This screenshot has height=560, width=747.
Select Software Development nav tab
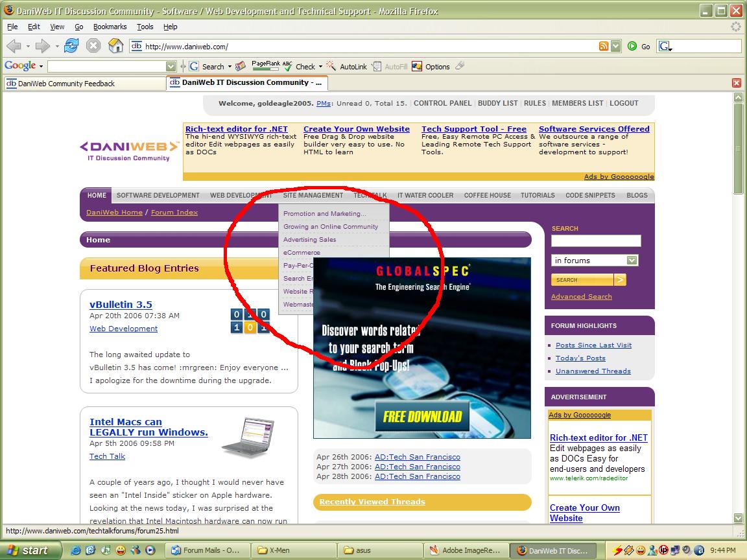(158, 195)
